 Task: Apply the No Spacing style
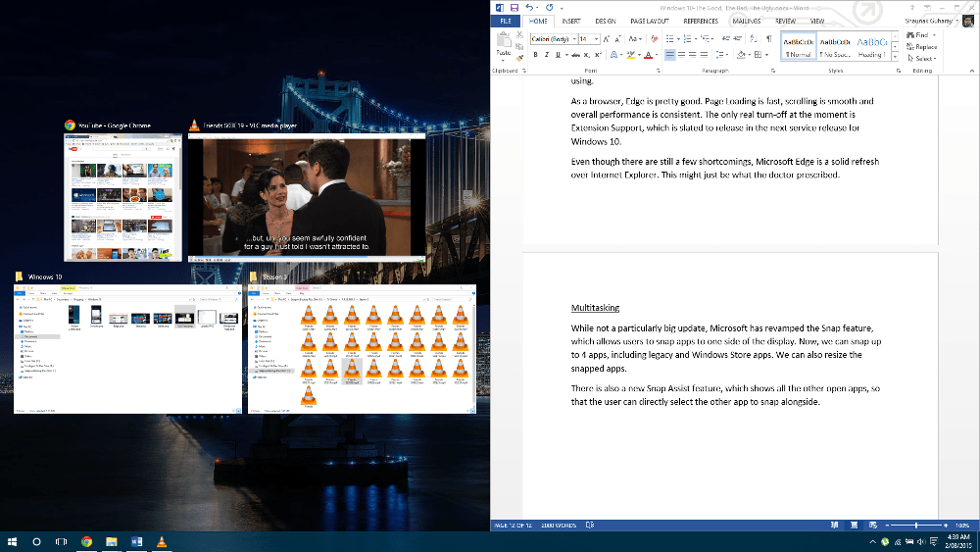click(x=835, y=47)
